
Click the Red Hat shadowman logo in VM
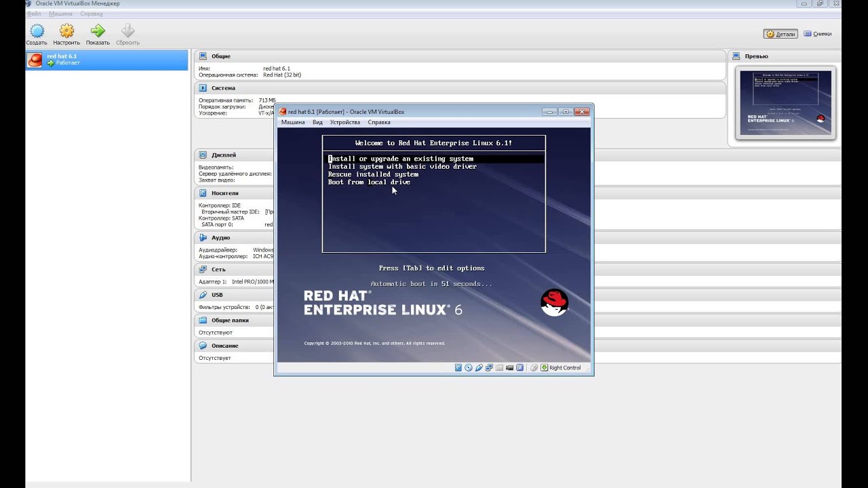coord(554,302)
